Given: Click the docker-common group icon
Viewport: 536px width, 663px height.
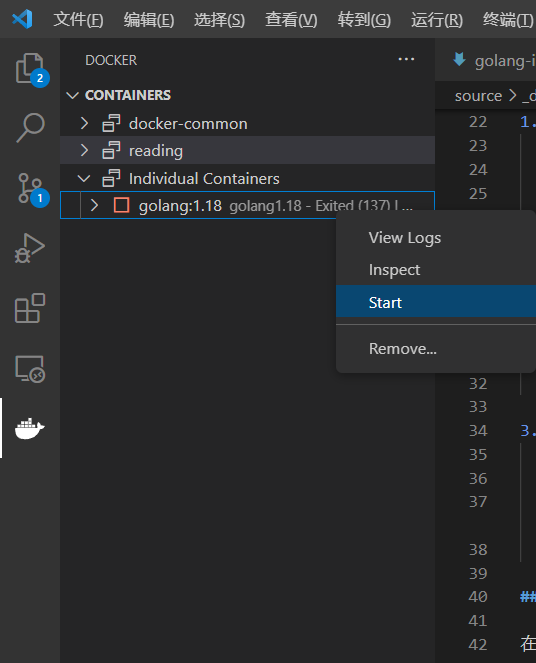Looking at the screenshot, I should tap(111, 123).
